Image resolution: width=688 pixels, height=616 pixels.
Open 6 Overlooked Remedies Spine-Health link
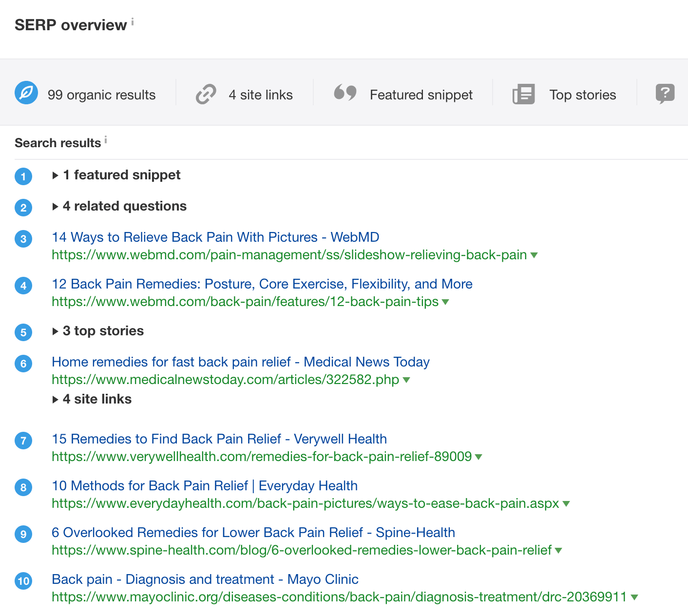pyautogui.click(x=253, y=532)
